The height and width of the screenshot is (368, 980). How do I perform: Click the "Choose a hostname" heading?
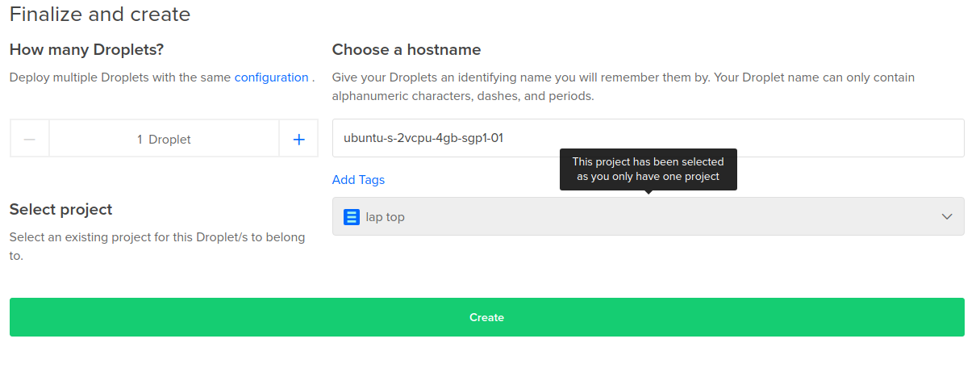407,50
